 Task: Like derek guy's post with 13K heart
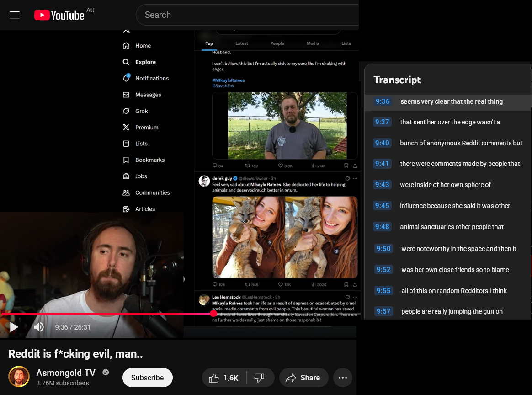284,284
